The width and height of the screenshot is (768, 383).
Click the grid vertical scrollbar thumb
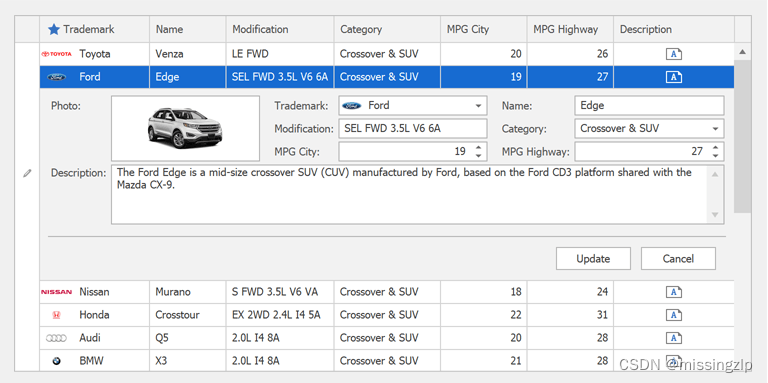[x=742, y=137]
